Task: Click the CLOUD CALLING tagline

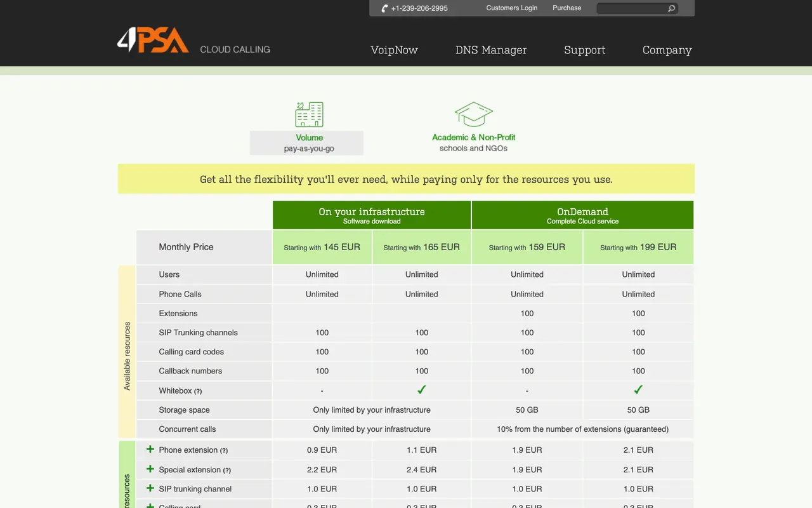Action: click(x=235, y=50)
